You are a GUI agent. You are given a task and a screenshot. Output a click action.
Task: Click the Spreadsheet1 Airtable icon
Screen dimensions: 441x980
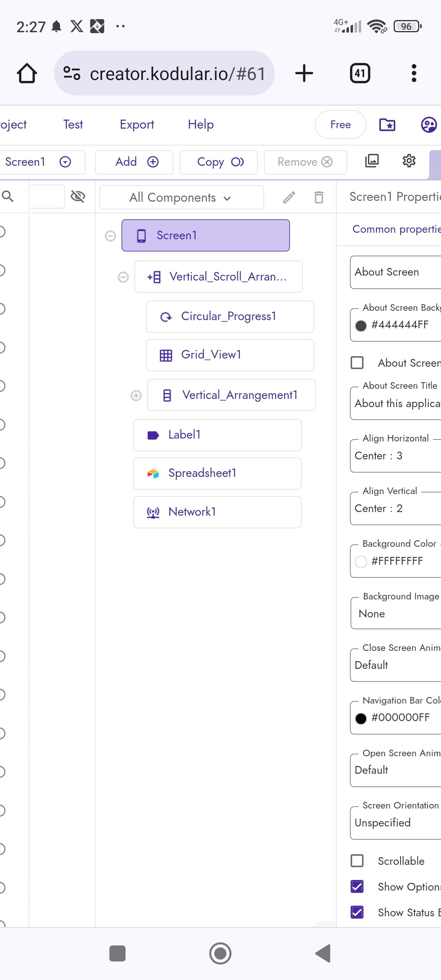(153, 474)
